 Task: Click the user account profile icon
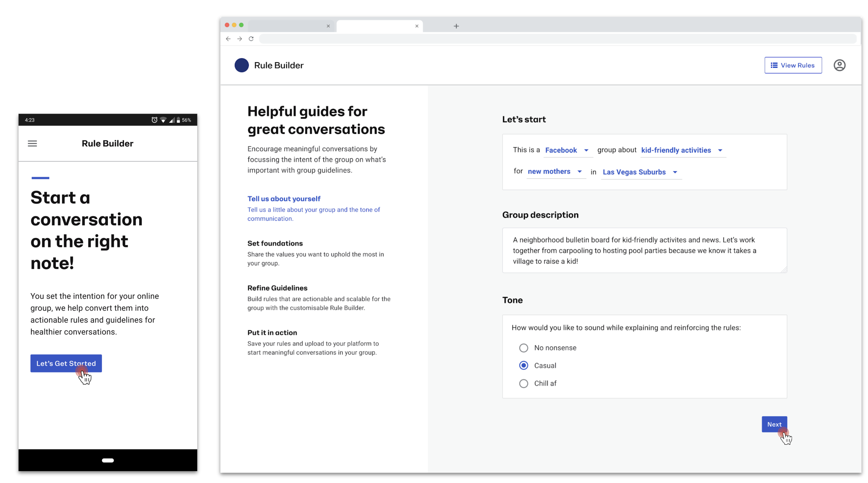click(x=839, y=65)
